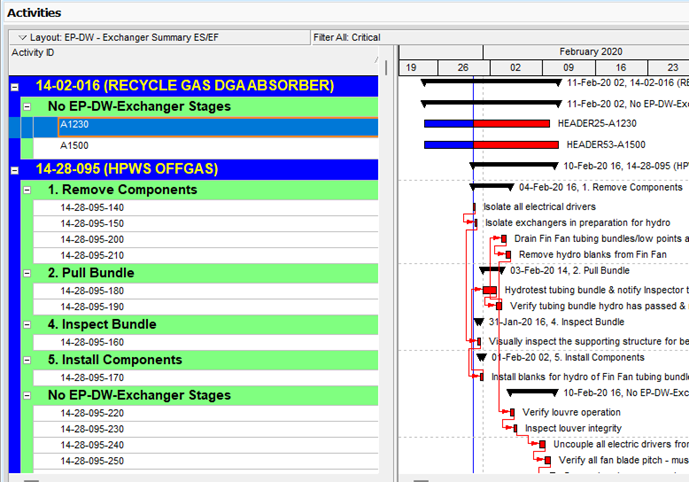Click the red HEADER25-A1230 Gantt bar
This screenshot has height=482, width=689.
(x=511, y=124)
